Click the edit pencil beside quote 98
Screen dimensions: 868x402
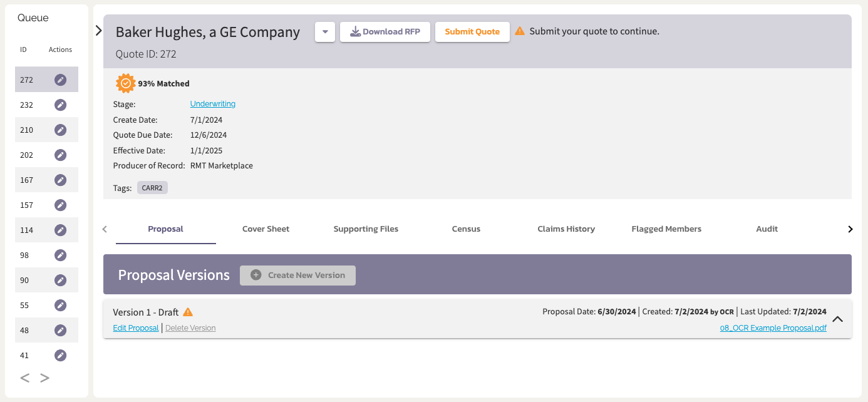(60, 255)
